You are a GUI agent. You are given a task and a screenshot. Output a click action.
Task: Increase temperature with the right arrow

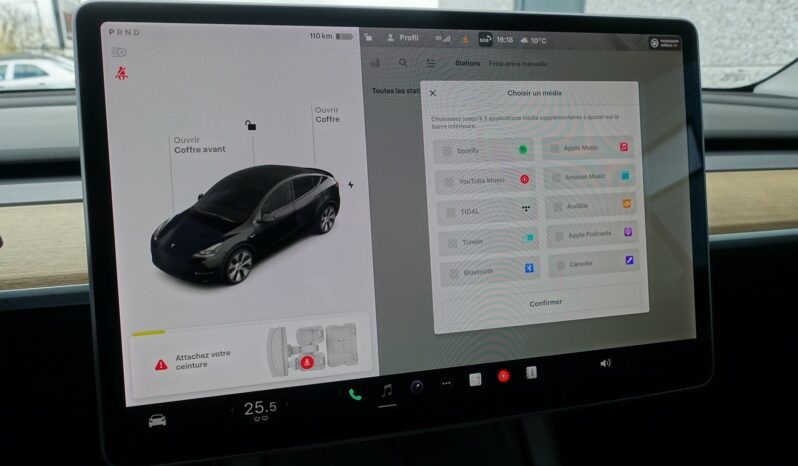(x=287, y=404)
